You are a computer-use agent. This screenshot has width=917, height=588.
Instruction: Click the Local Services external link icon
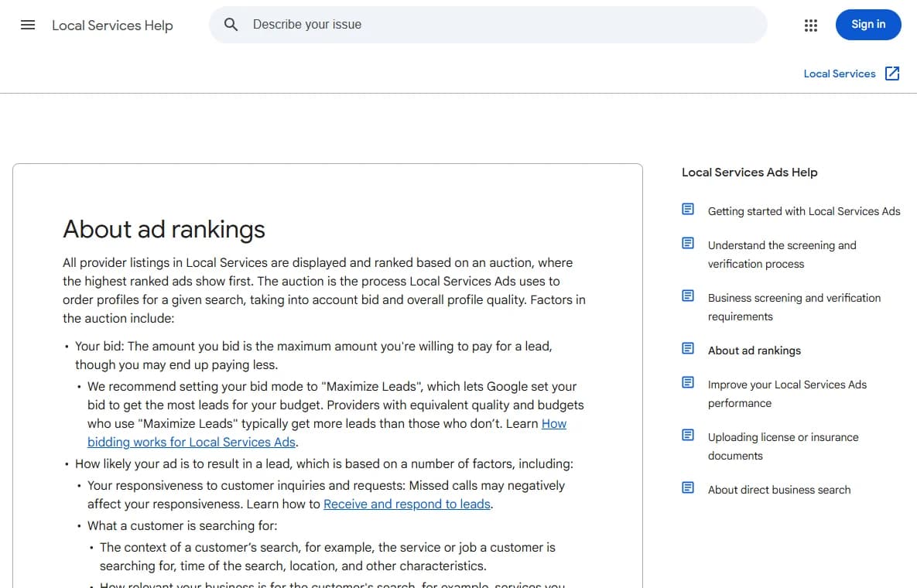(892, 73)
